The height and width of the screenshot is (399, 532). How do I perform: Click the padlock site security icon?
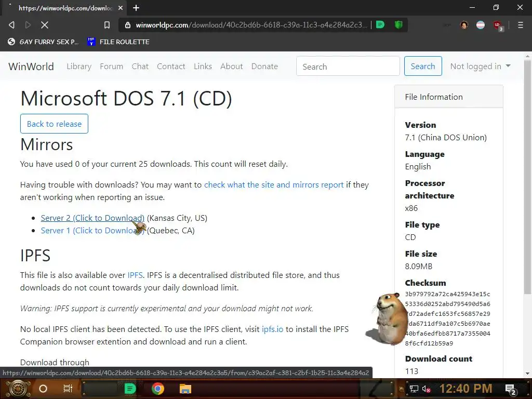pyautogui.click(x=128, y=25)
